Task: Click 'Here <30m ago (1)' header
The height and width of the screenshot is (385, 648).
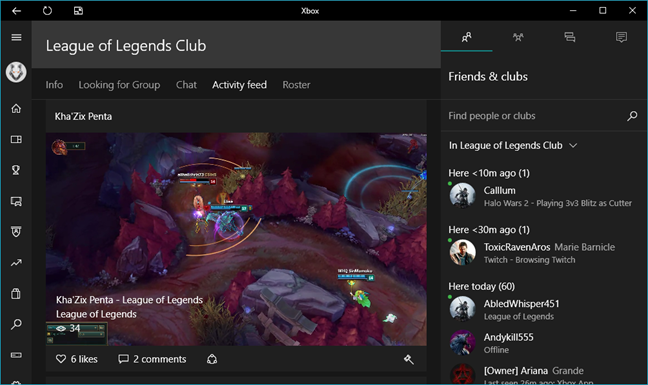Action: point(489,230)
